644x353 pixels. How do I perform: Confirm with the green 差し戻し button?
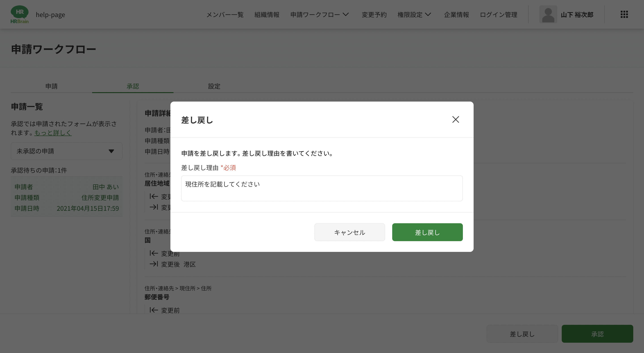coord(427,232)
